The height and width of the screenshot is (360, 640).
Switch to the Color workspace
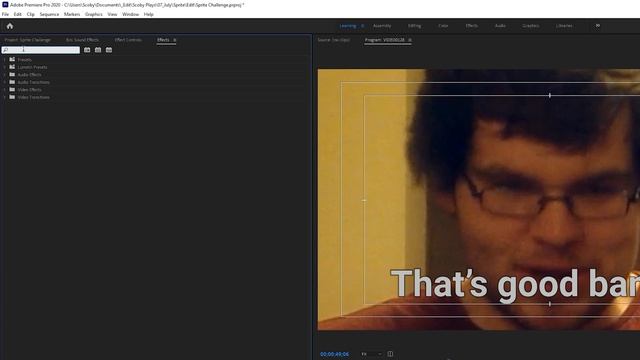pos(443,26)
